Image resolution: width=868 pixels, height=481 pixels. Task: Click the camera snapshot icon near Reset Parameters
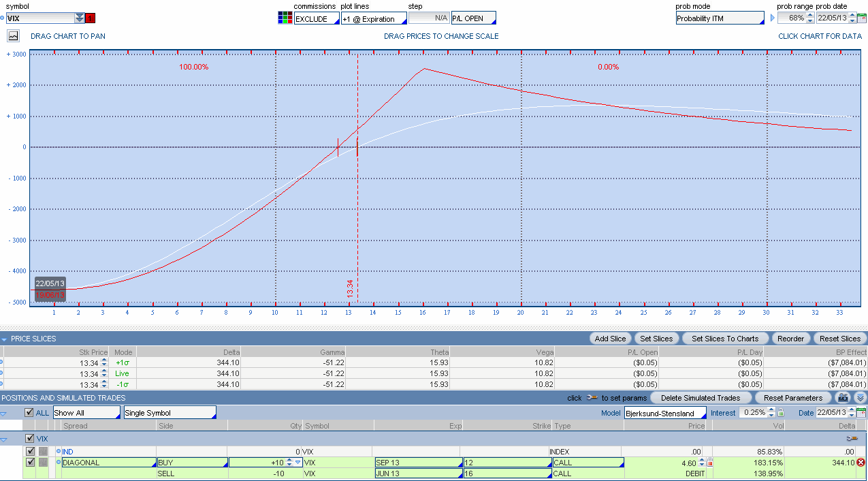click(x=843, y=397)
